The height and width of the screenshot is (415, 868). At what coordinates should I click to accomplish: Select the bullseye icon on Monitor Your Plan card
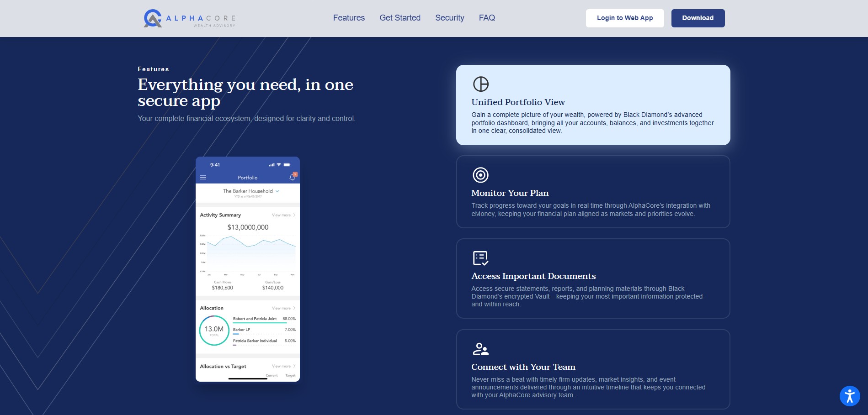click(480, 175)
